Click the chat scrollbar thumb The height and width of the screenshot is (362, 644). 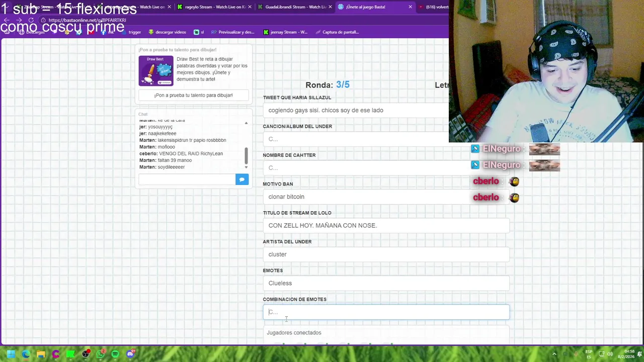pyautogui.click(x=246, y=155)
